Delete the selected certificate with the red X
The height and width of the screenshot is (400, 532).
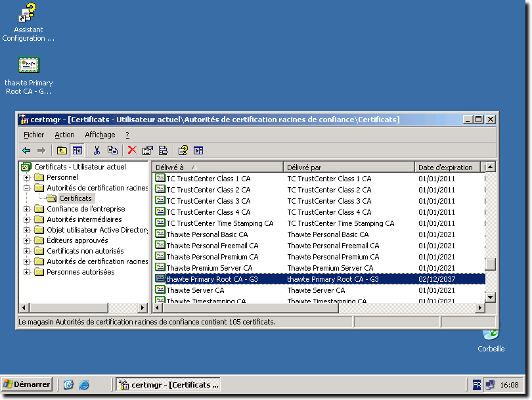click(132, 150)
